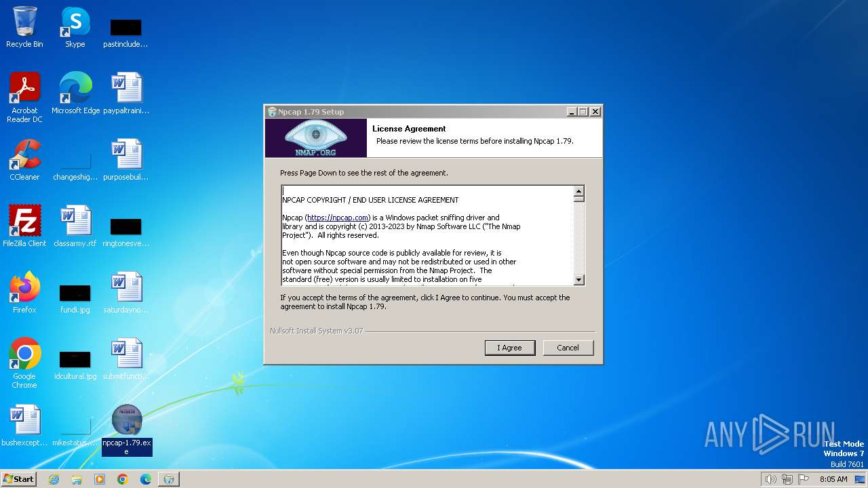Image resolution: width=868 pixels, height=488 pixels.
Task: Launch Microsoft Edge desktop shortcut
Action: point(75,94)
